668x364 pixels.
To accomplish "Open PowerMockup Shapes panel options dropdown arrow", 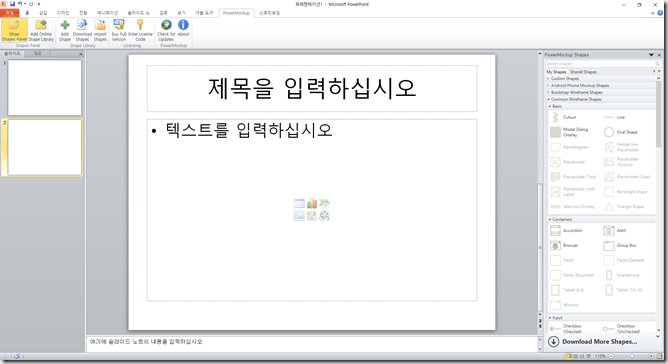I will point(651,55).
